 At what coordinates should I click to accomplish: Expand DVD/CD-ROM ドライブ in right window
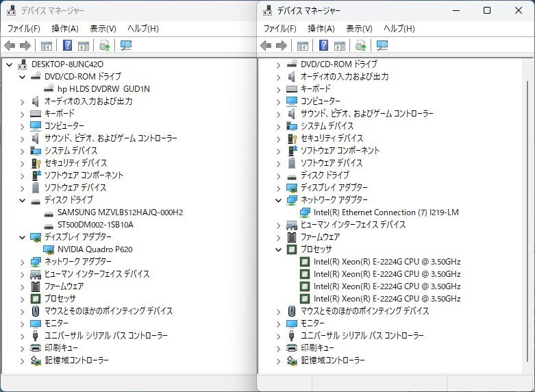click(x=278, y=64)
